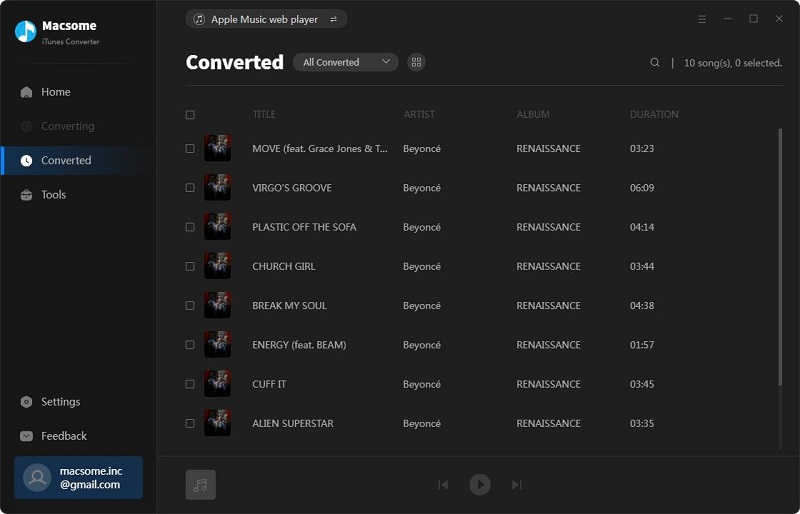The height and width of the screenshot is (514, 800).
Task: Click the swap arrows icon in source pill
Action: pos(333,19)
